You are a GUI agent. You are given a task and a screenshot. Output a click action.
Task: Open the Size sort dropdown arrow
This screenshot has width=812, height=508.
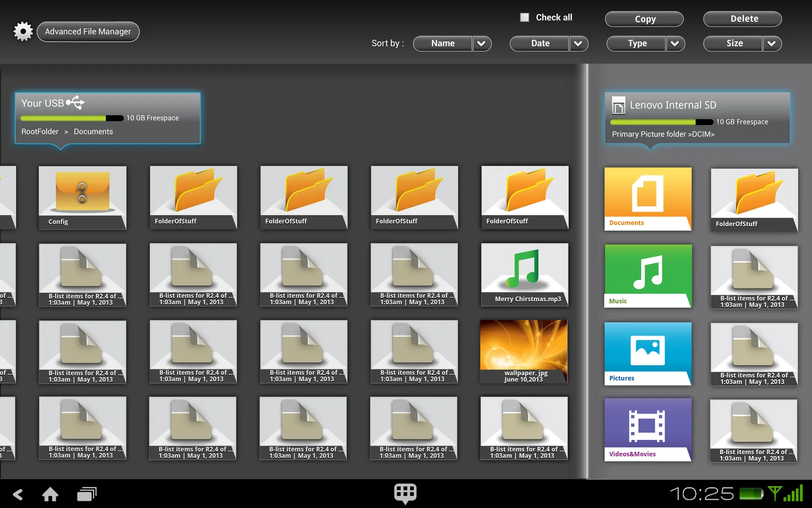point(772,44)
